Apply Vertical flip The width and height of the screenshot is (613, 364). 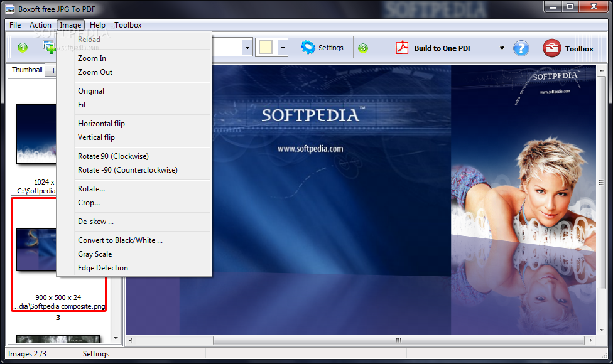coord(134,137)
